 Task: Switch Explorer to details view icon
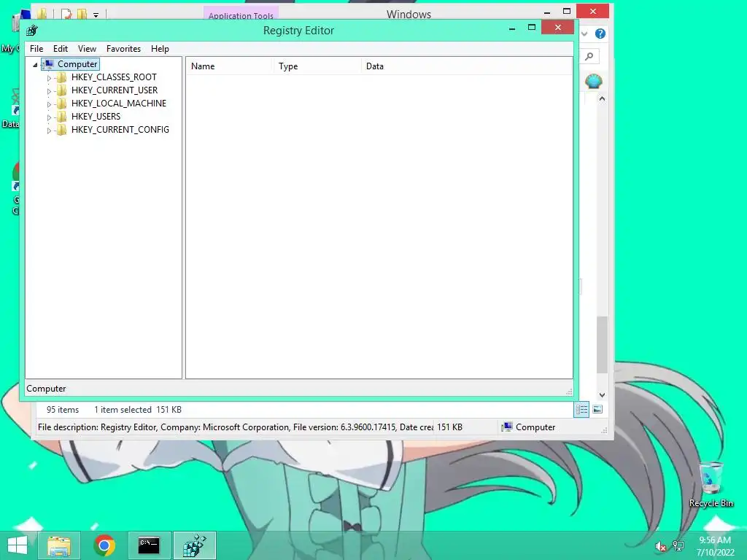point(581,410)
